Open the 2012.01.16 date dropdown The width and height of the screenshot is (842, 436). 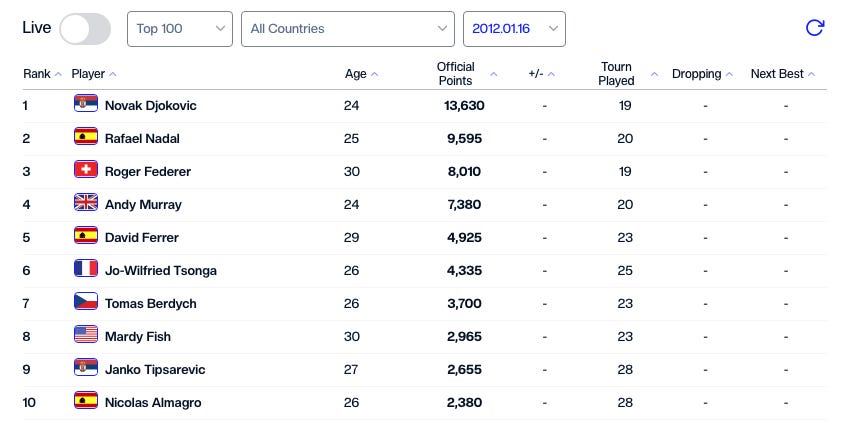[x=514, y=29]
